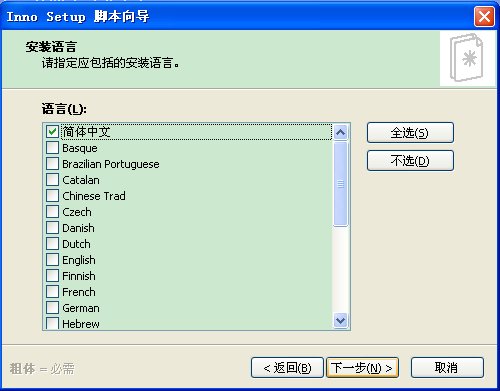Select the Chinese Trad checkbox
The width and height of the screenshot is (500, 391).
tap(52, 196)
